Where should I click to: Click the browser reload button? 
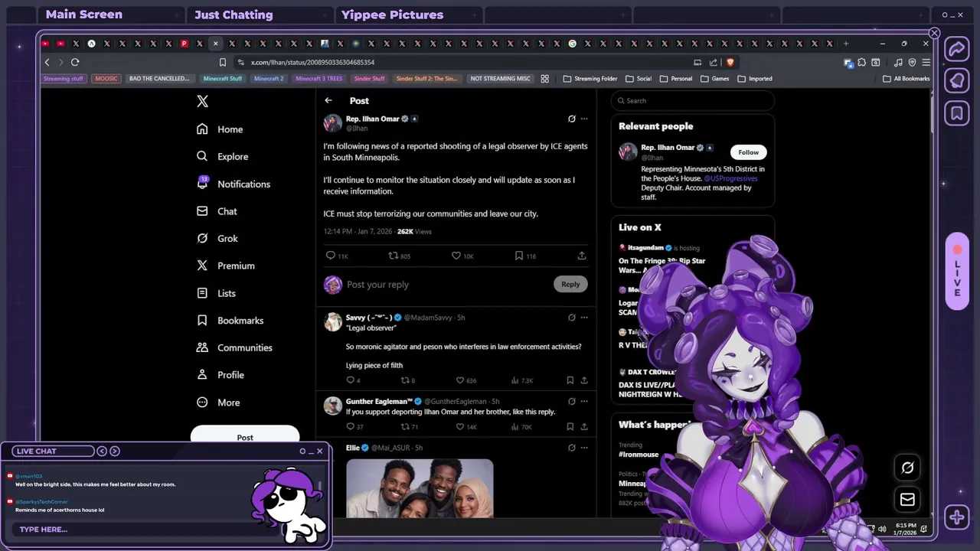pyautogui.click(x=75, y=62)
